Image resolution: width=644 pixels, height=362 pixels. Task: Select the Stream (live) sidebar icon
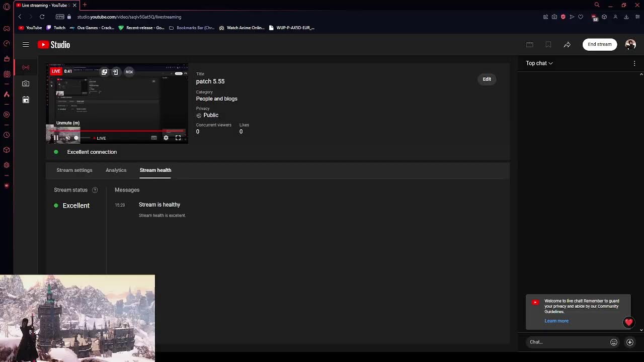26,67
